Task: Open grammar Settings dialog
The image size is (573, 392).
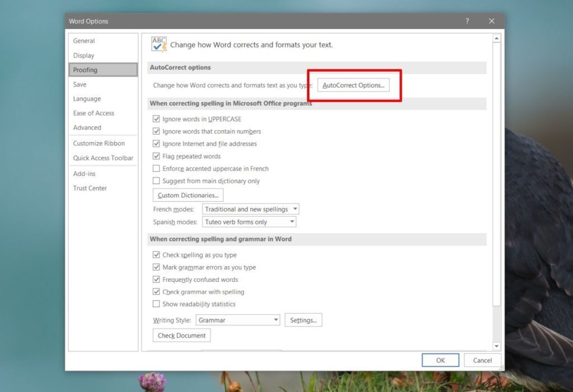Action: pyautogui.click(x=303, y=319)
